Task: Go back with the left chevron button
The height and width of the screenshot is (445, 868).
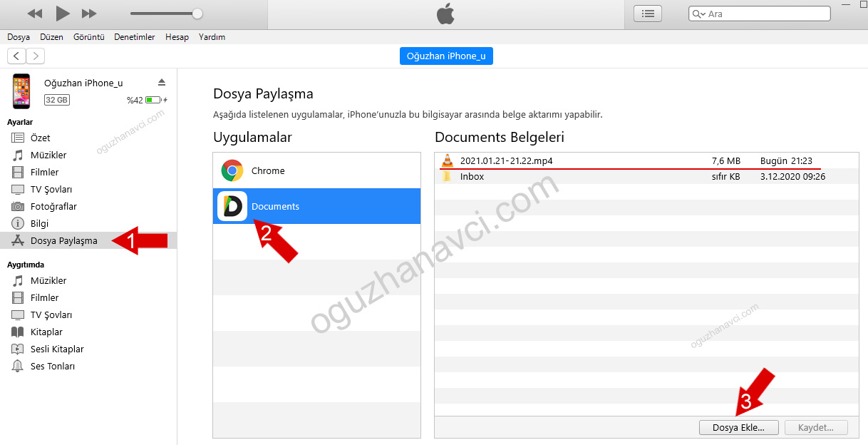Action: [16, 56]
